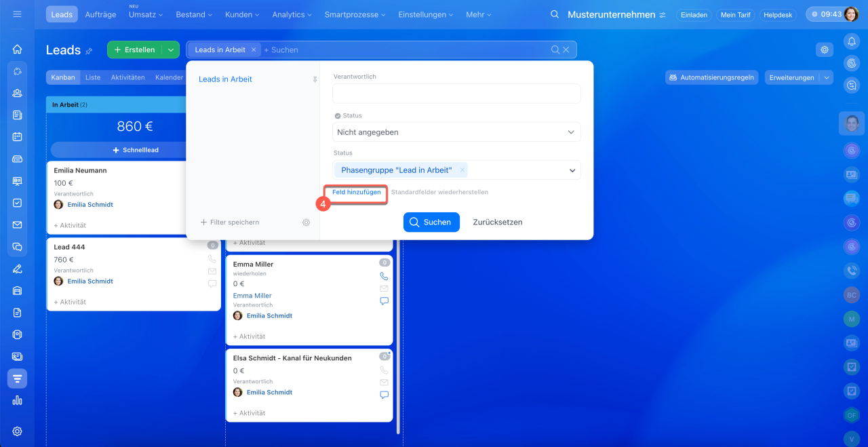This screenshot has height=447, width=868.
Task: Pin the Leads in Arbeit filter
Action: 315,79
